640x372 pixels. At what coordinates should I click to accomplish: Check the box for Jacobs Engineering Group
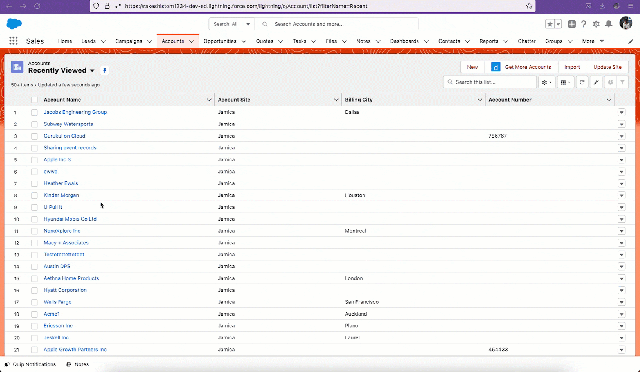(x=34, y=112)
